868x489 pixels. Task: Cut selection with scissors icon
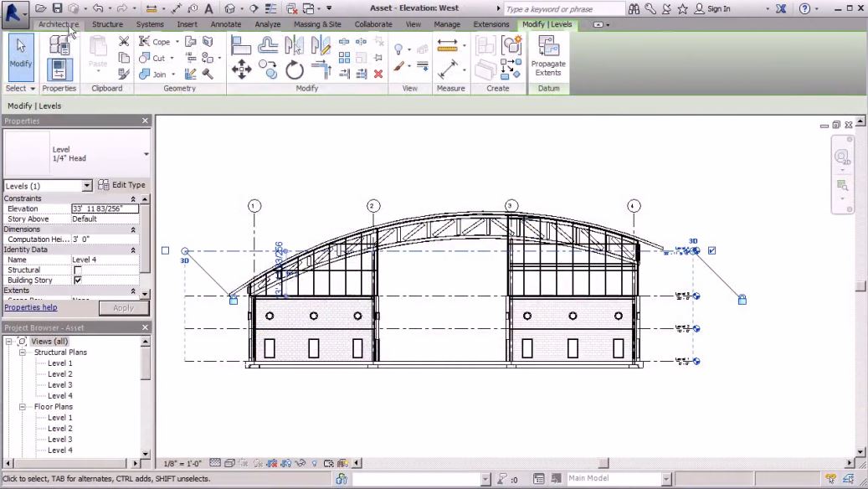[124, 42]
